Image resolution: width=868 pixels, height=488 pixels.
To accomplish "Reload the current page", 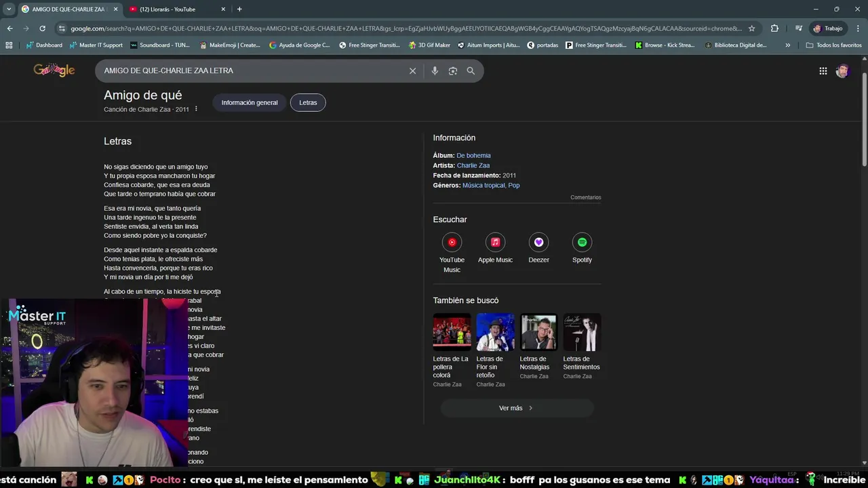I will (42, 28).
